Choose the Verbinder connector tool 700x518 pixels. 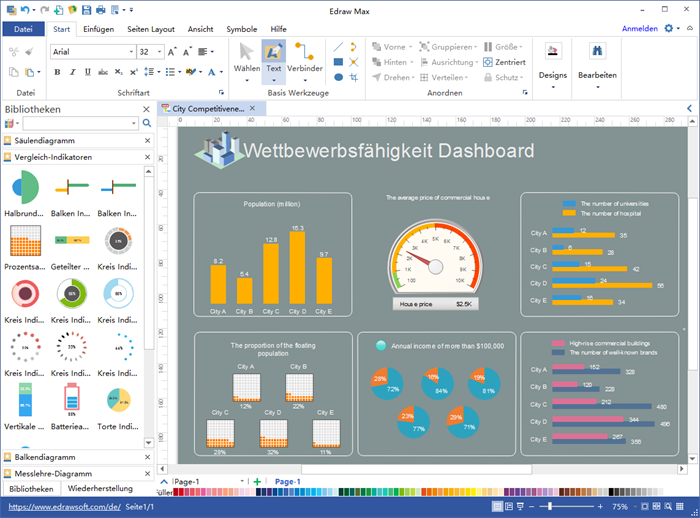pyautogui.click(x=304, y=58)
